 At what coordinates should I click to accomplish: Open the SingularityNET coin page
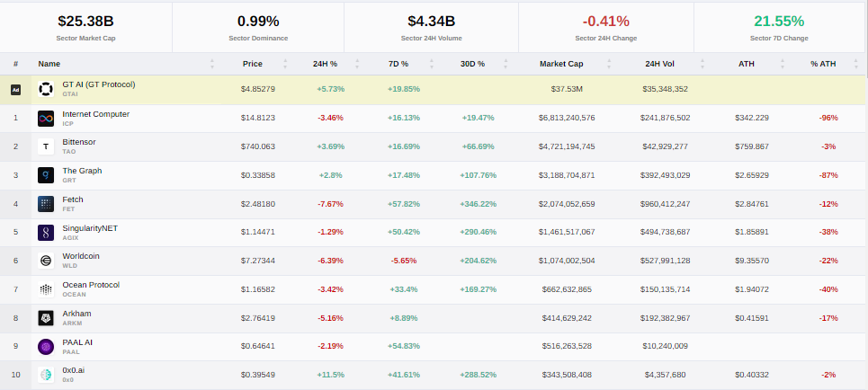(90, 228)
